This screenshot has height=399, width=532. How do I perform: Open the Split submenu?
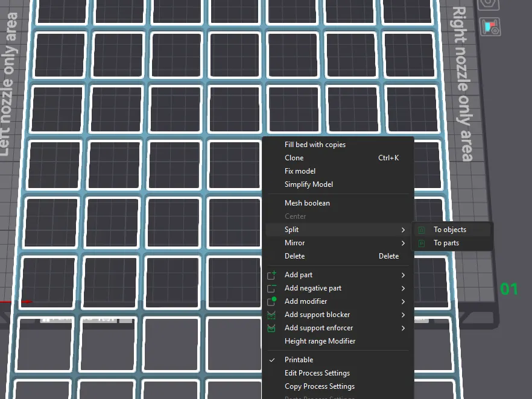[338, 230]
